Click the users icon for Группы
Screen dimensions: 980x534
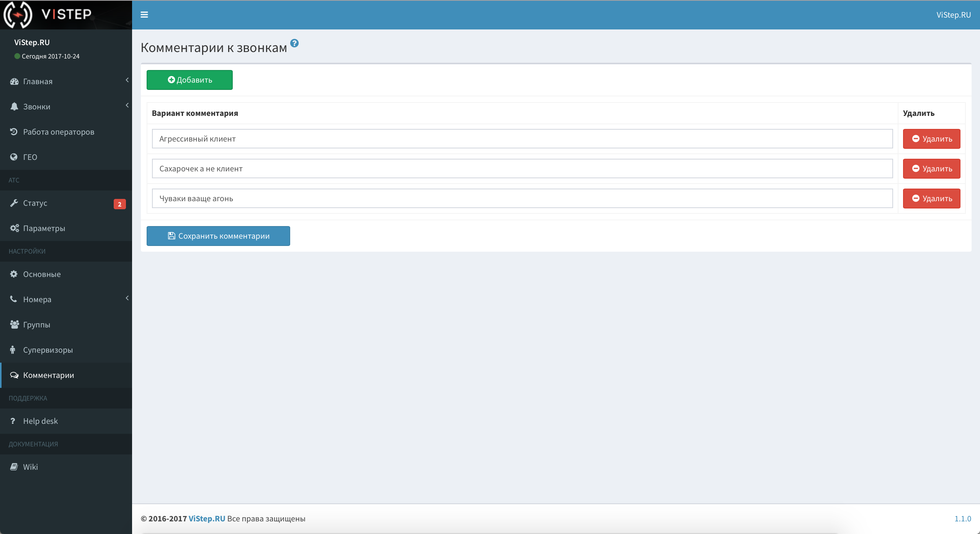[x=14, y=324]
